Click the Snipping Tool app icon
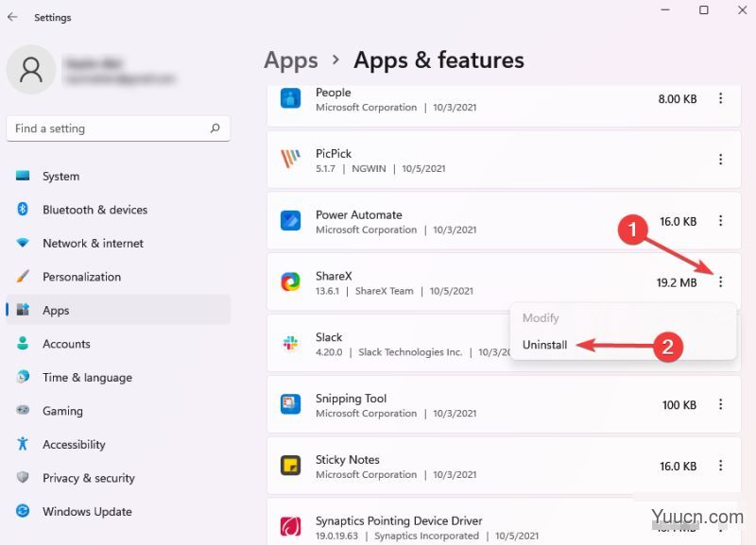756x545 pixels. click(x=290, y=404)
